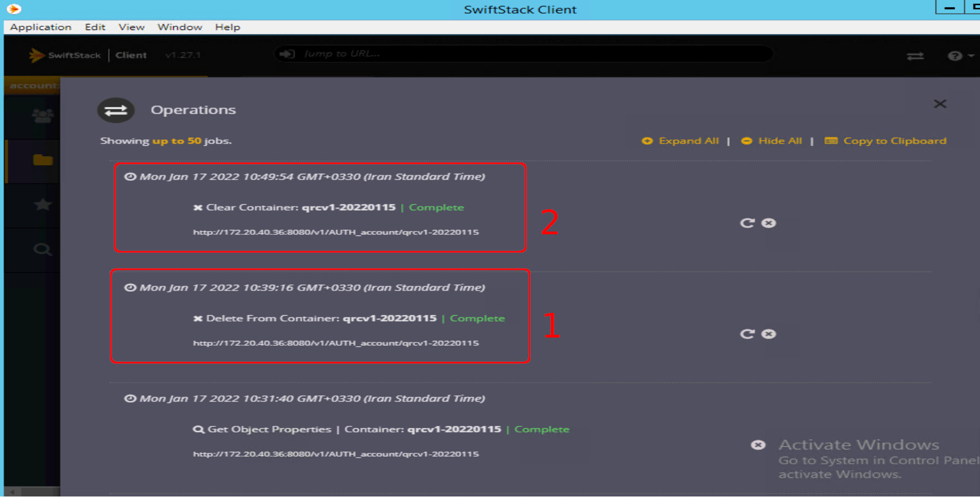The height and width of the screenshot is (497, 980).
Task: Click the 'up to 50' jobs text
Action: click(177, 141)
